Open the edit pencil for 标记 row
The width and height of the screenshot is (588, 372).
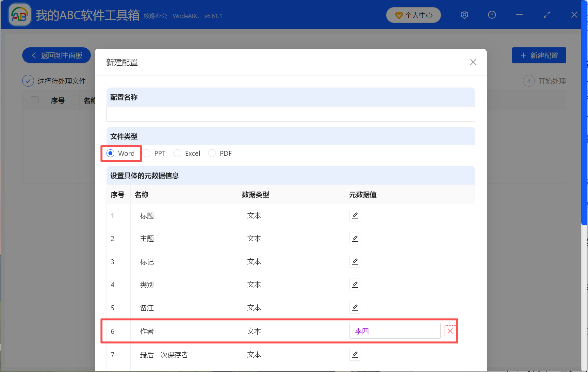(x=355, y=262)
